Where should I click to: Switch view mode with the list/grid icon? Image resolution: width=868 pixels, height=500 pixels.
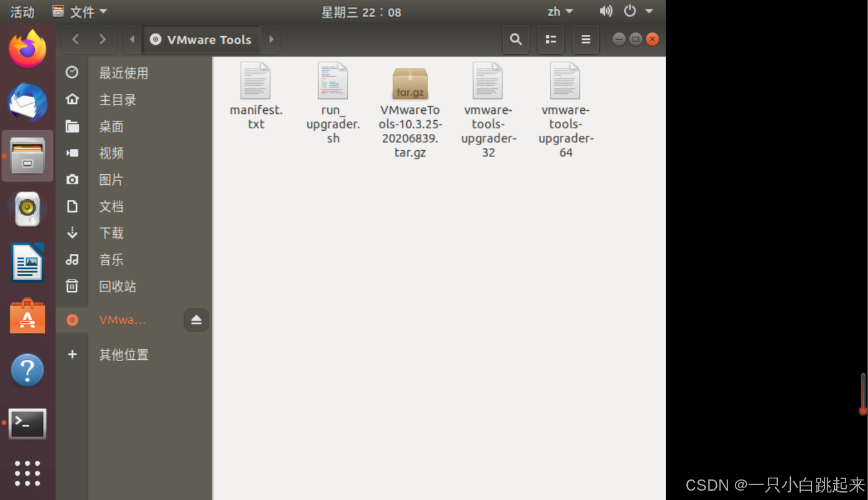tap(551, 39)
